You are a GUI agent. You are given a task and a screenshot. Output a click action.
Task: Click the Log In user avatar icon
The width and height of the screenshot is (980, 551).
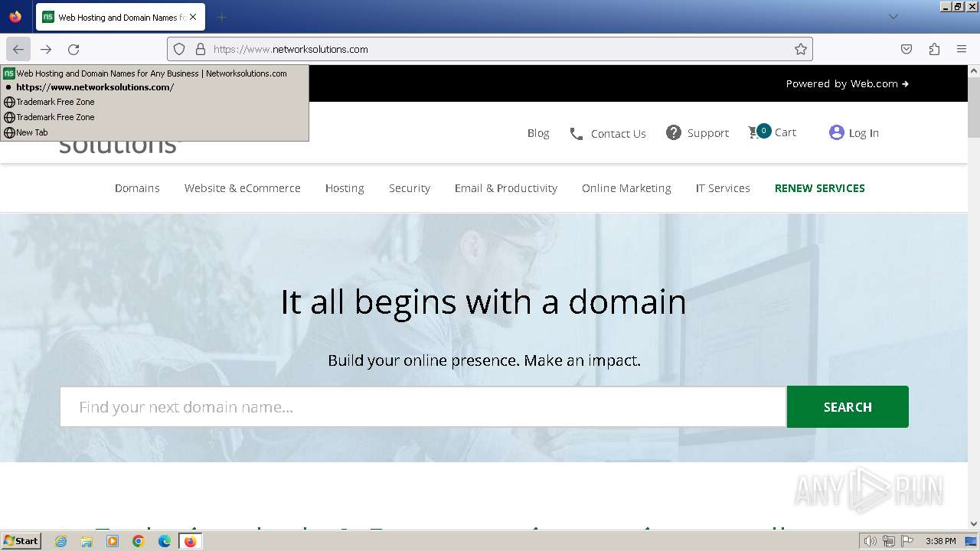click(x=837, y=132)
